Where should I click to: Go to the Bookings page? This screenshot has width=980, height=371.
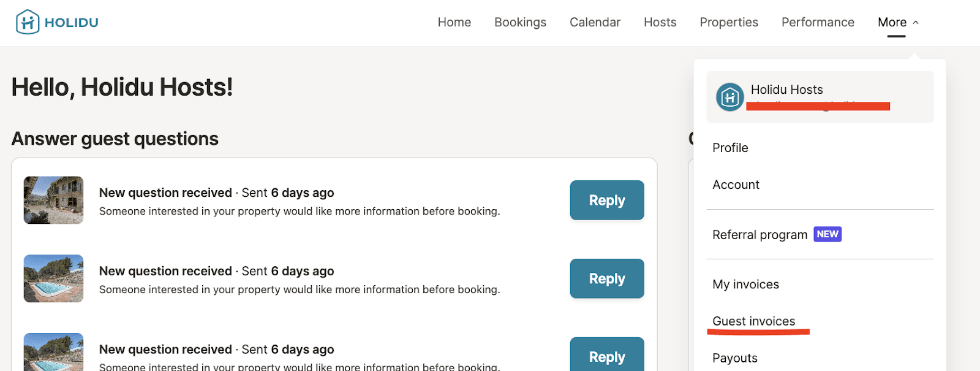point(520,22)
